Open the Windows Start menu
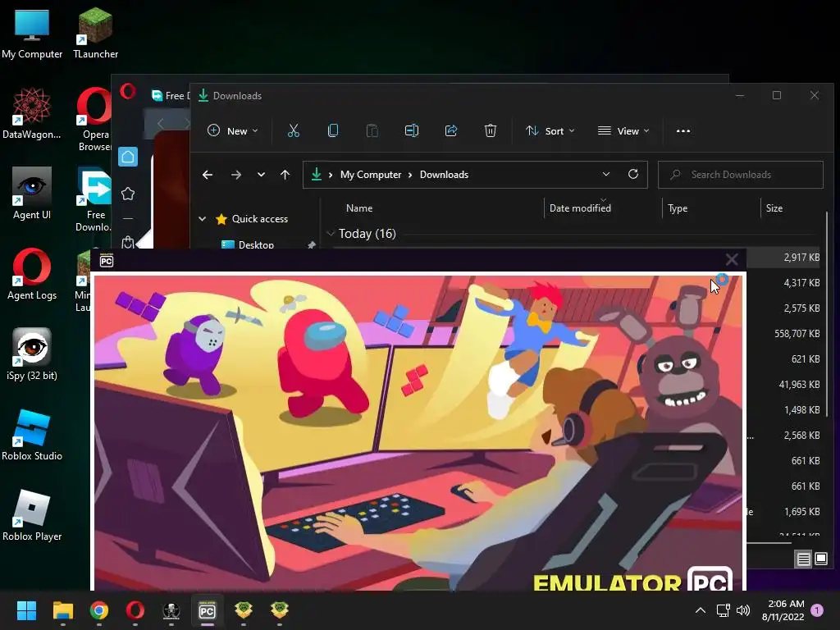This screenshot has height=630, width=840. pyautogui.click(x=26, y=610)
